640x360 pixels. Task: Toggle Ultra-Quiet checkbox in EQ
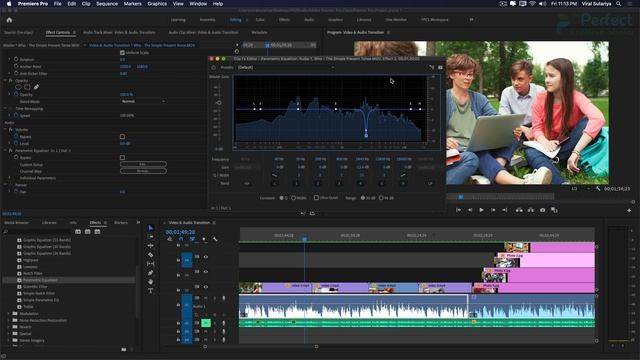click(x=316, y=198)
